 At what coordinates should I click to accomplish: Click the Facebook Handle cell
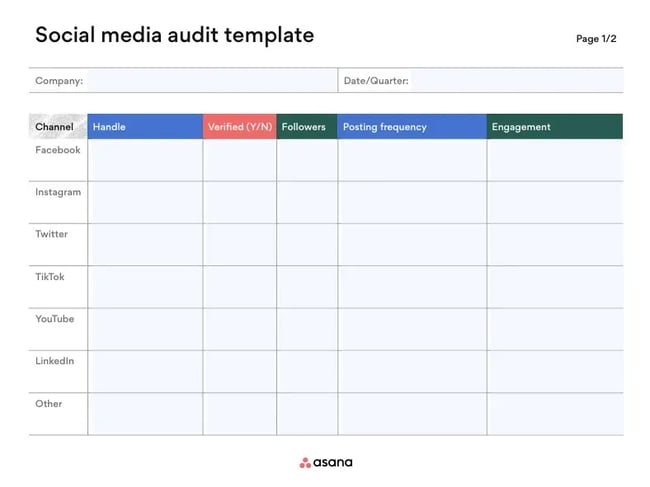[145, 160]
